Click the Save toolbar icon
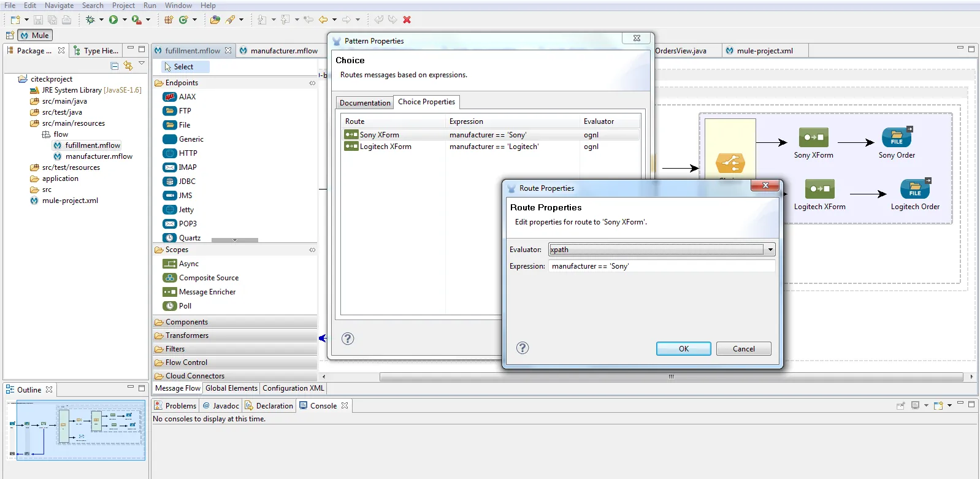This screenshot has height=479, width=980. (x=39, y=20)
